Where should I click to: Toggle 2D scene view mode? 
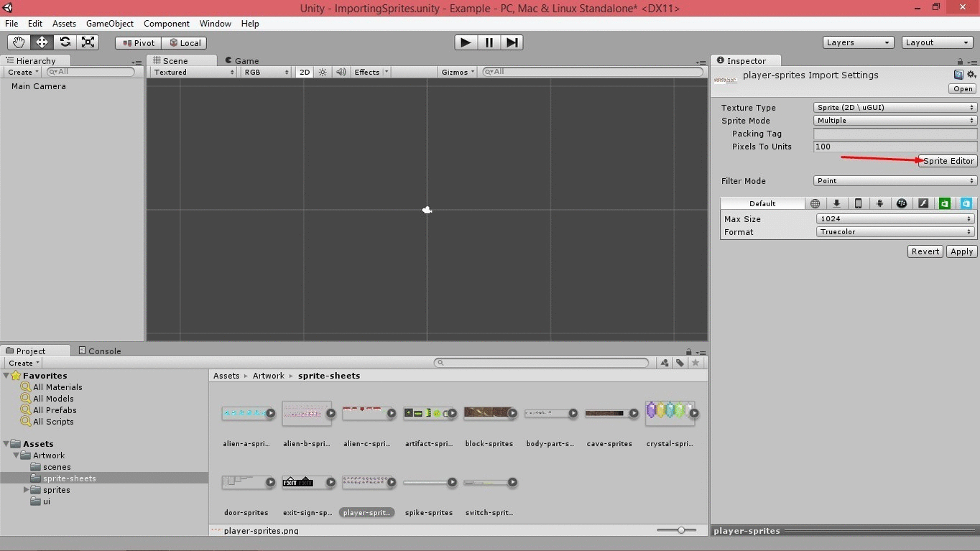[x=305, y=72]
